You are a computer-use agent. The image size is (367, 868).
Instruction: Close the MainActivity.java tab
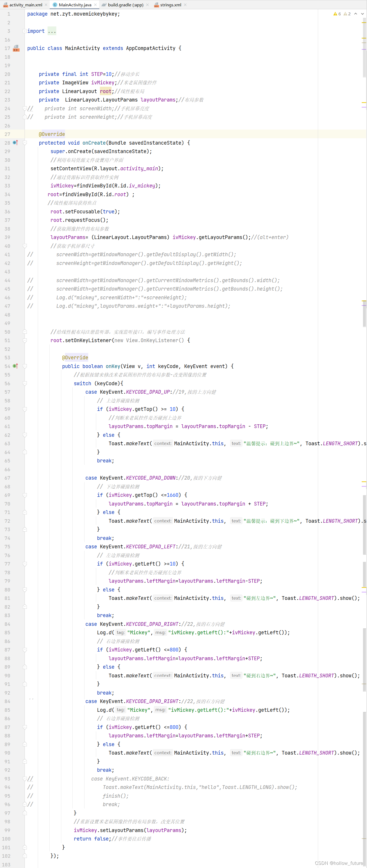[95, 5]
